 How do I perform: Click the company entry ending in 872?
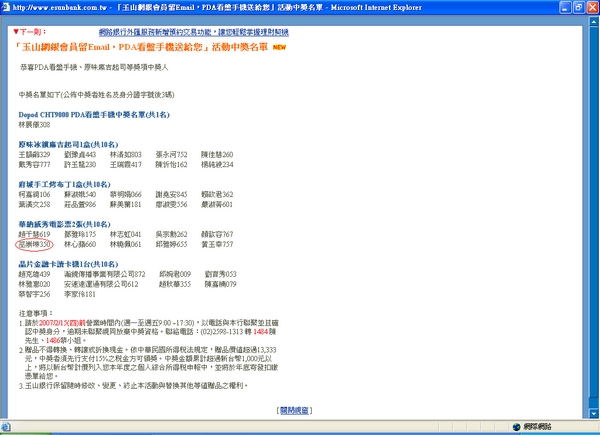tap(105, 274)
